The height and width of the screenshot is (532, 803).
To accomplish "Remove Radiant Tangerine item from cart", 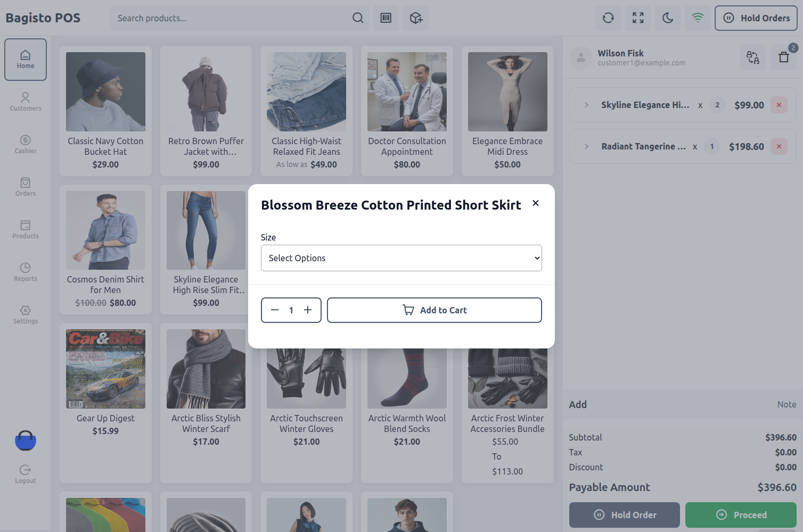I will 779,146.
